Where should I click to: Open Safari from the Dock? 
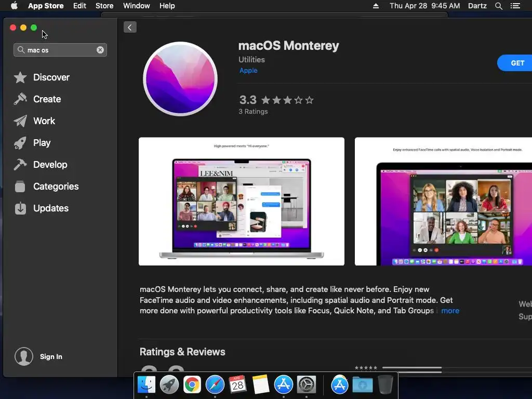215,385
